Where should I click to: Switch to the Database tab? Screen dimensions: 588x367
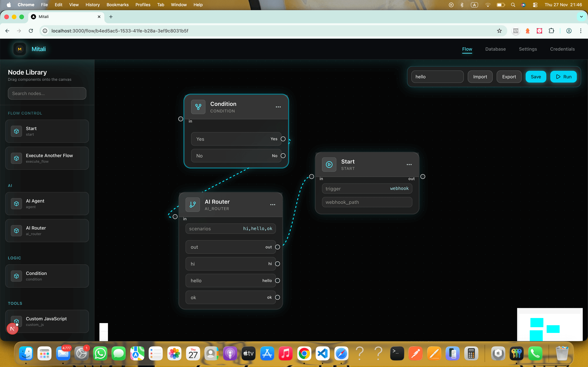(495, 49)
